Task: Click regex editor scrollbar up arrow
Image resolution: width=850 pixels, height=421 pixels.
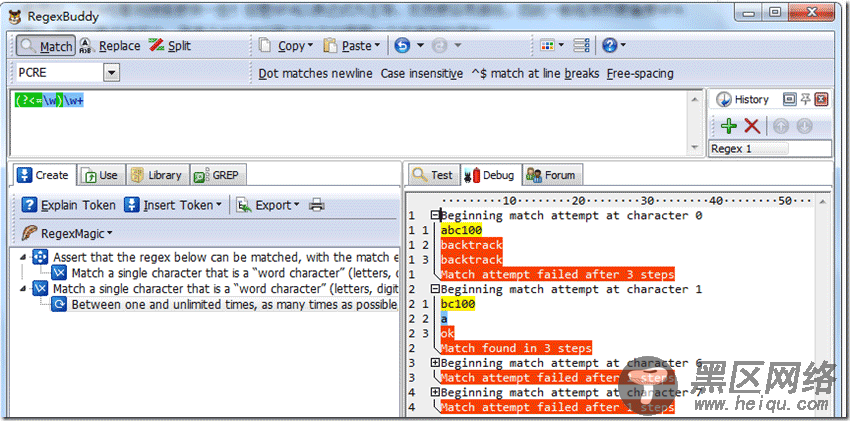Action: pyautogui.click(x=694, y=98)
